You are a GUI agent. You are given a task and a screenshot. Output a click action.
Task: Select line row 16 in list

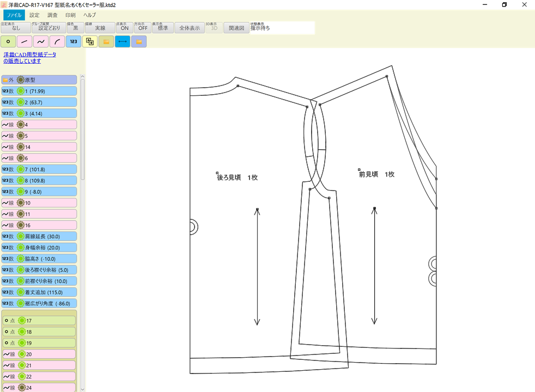pos(39,225)
